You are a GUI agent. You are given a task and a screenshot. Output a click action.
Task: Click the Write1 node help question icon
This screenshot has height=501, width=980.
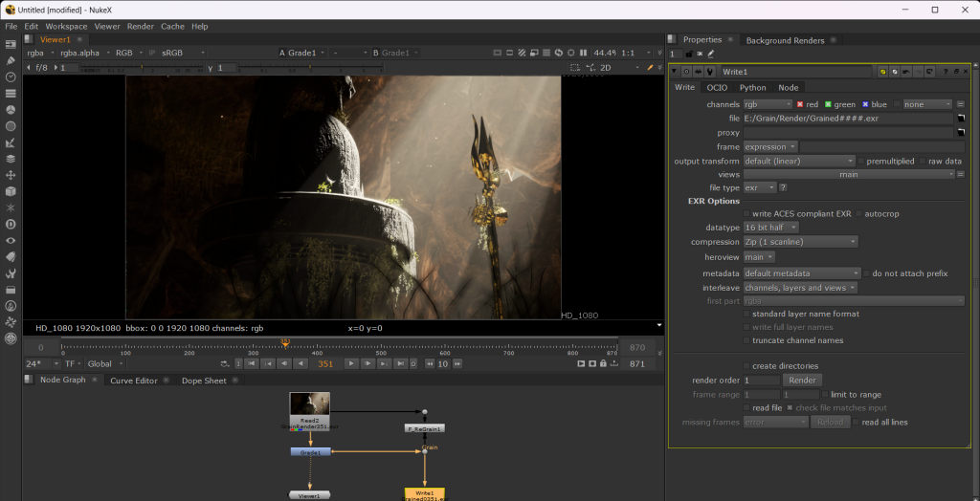(946, 72)
